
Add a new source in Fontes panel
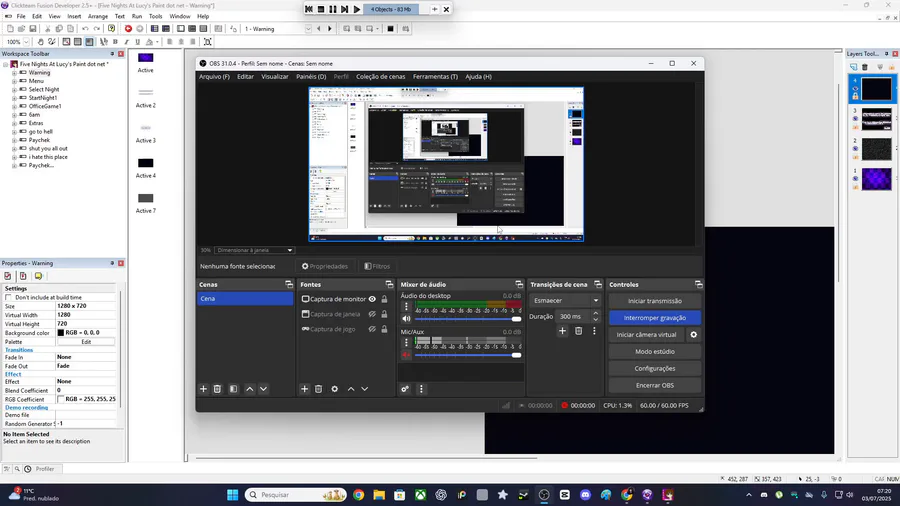coord(305,389)
